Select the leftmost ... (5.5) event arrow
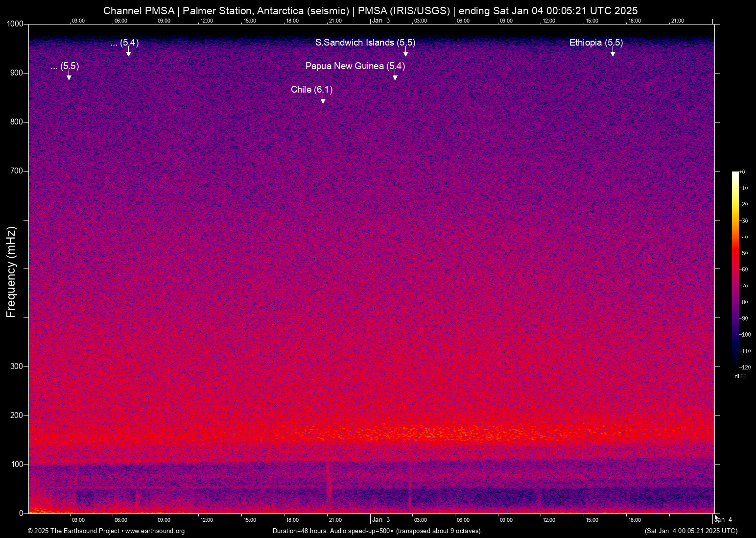The image size is (756, 538). tap(69, 77)
